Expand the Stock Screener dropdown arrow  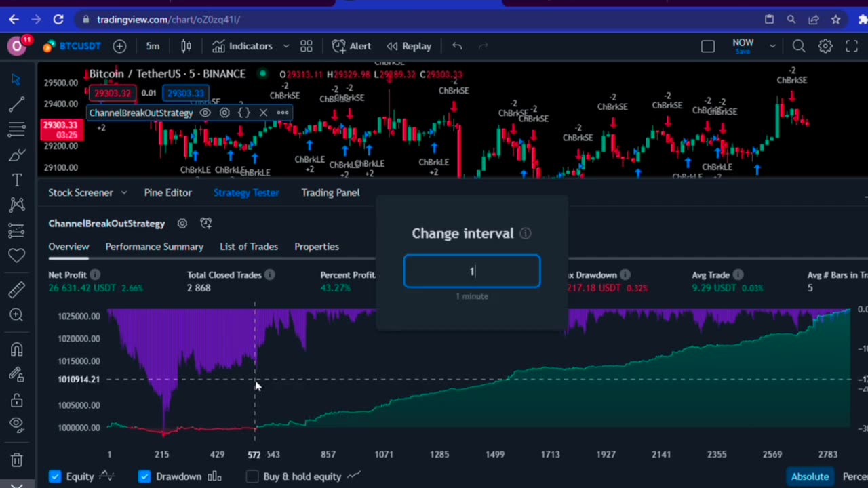pos(123,192)
